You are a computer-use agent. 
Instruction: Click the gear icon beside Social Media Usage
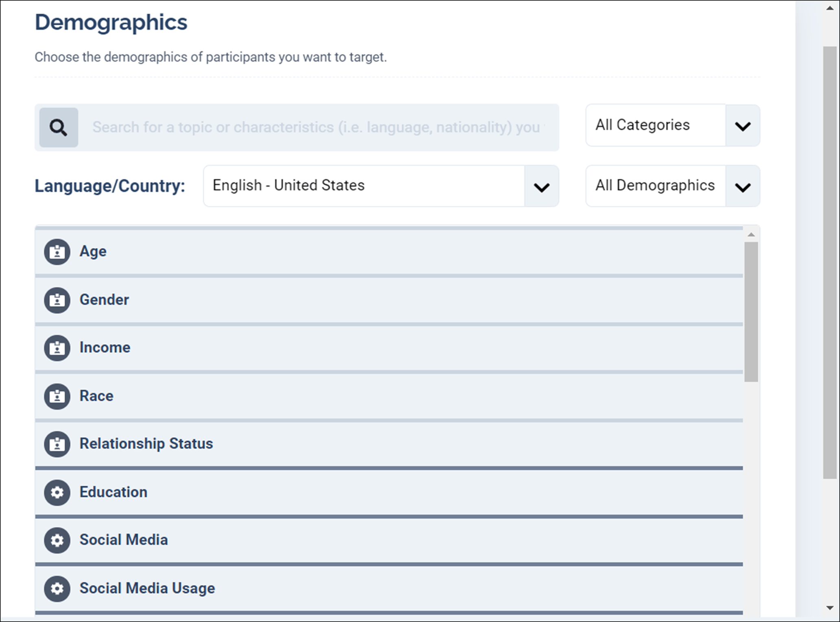(x=57, y=588)
